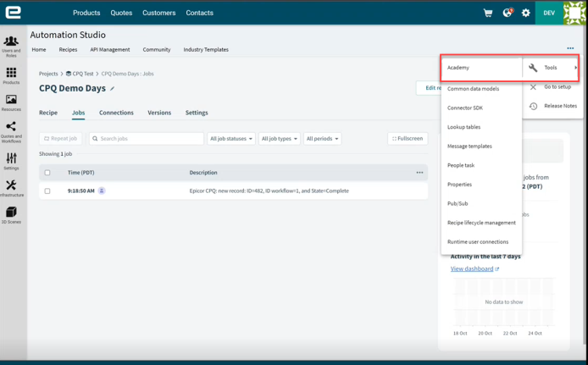Click the clock icon beside Release Notes
Screen dimensions: 588x365
tap(533, 106)
